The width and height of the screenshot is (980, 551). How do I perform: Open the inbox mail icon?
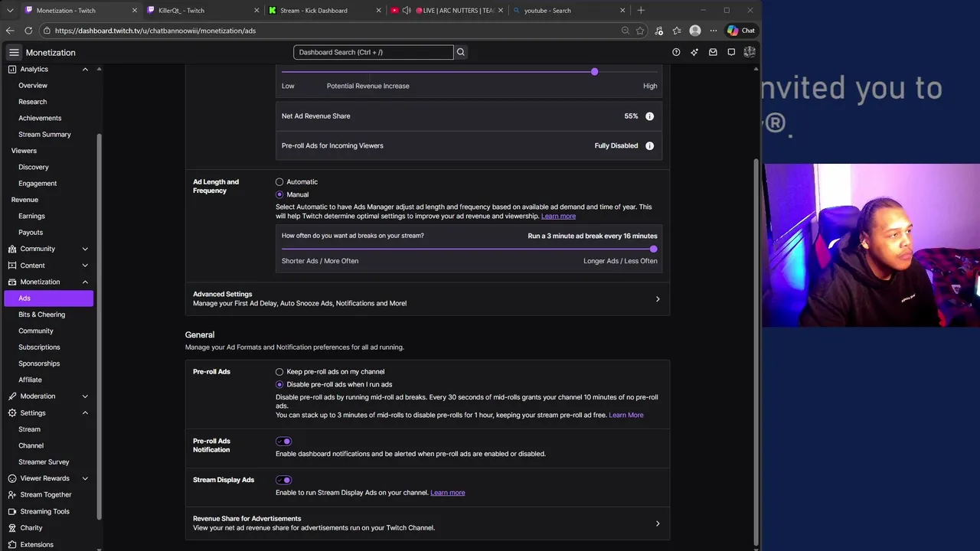coord(713,52)
